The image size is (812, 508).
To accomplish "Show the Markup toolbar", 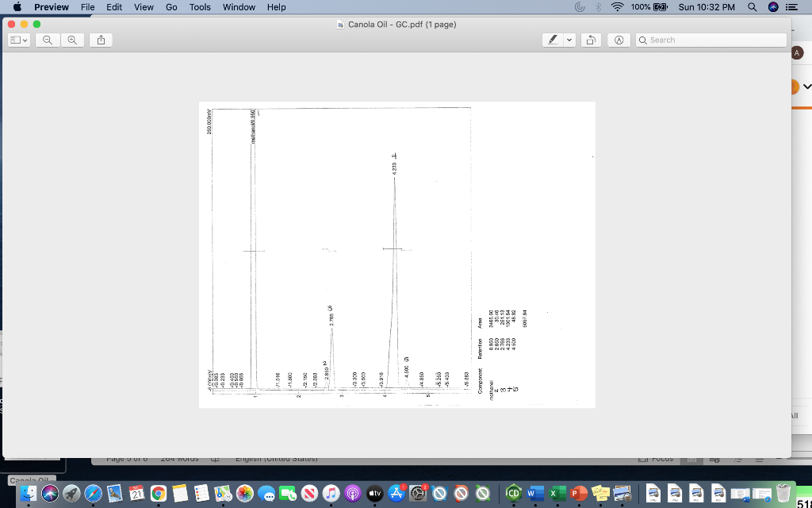I will (x=619, y=40).
